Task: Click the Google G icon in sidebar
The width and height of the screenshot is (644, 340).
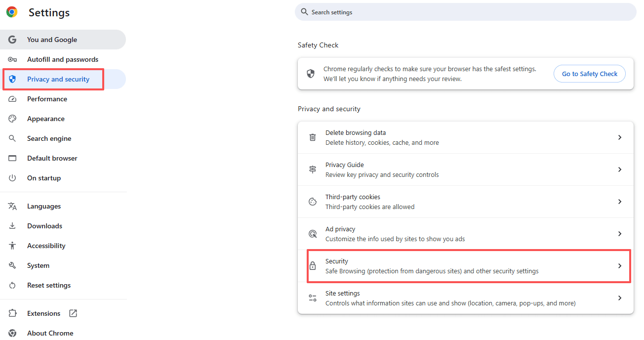Action: tap(12, 40)
